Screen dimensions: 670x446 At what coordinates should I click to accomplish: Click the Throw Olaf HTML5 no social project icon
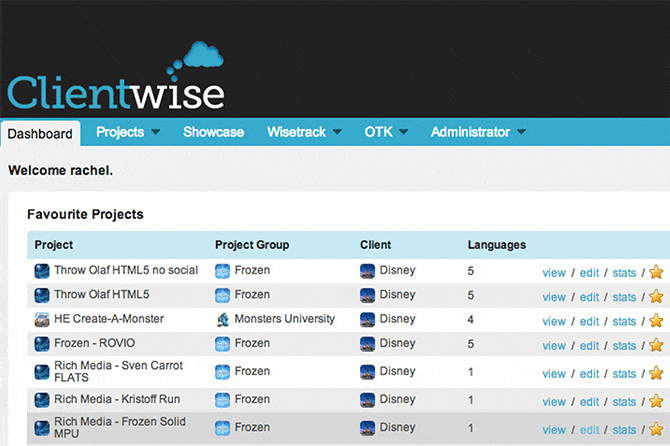pyautogui.click(x=42, y=271)
